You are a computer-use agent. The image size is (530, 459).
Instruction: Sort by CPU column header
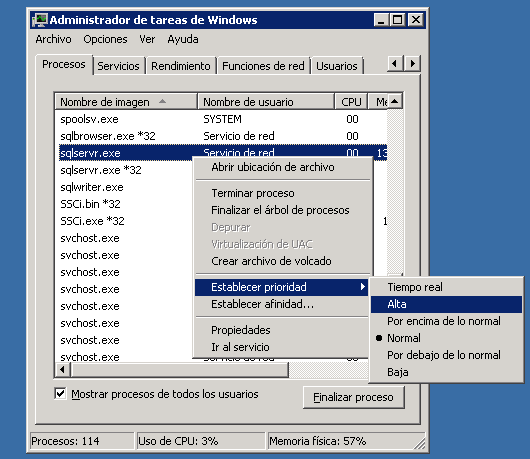[x=351, y=101]
